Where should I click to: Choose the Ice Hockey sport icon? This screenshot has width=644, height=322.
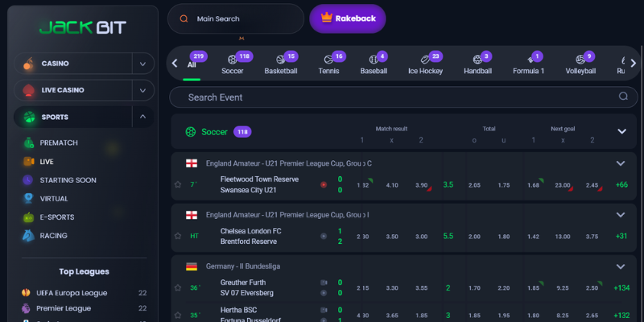tap(424, 60)
